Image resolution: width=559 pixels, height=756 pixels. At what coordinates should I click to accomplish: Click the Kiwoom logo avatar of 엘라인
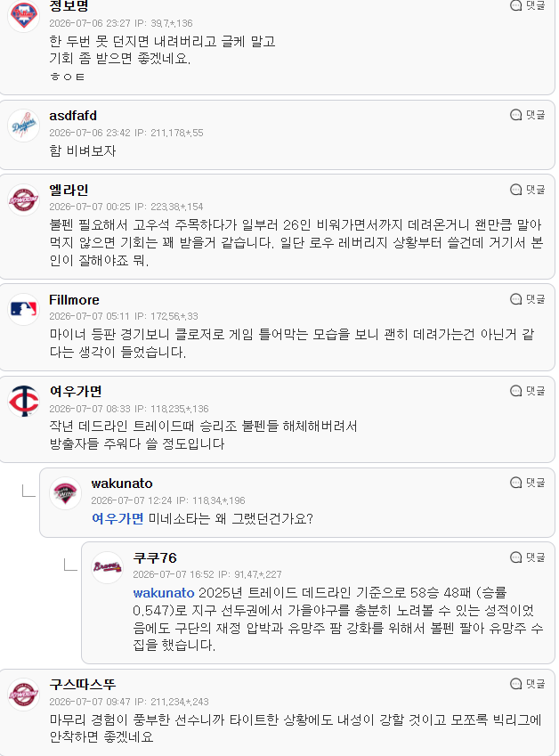coord(24,199)
